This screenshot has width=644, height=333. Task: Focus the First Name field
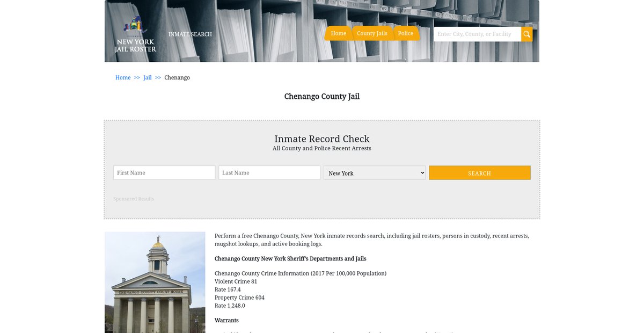coord(164,173)
